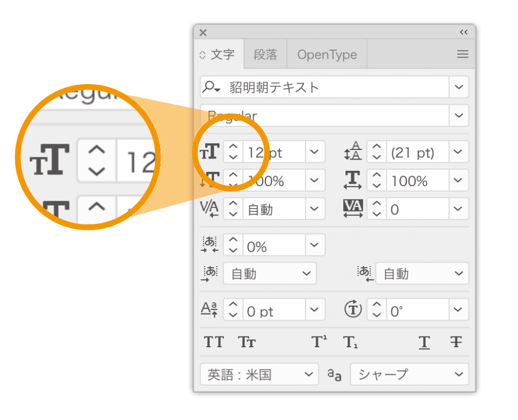This screenshot has height=420, width=518.
Task: Open the font family dropdown arrow
Action: tap(459, 87)
